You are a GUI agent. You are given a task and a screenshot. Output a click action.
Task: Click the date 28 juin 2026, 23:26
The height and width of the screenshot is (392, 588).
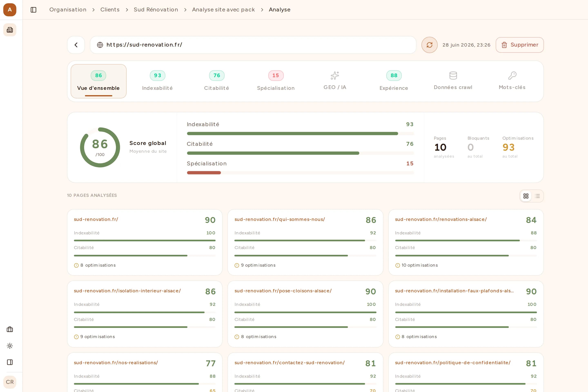point(466,45)
